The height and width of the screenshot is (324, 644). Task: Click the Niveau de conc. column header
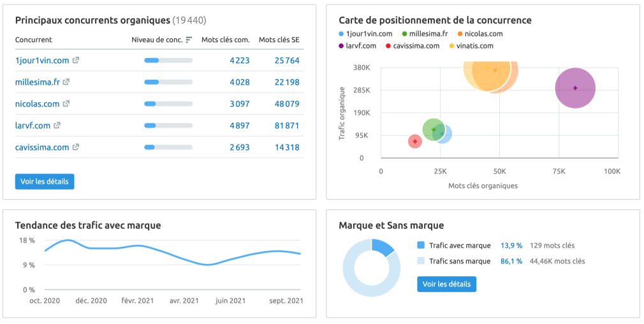(157, 40)
